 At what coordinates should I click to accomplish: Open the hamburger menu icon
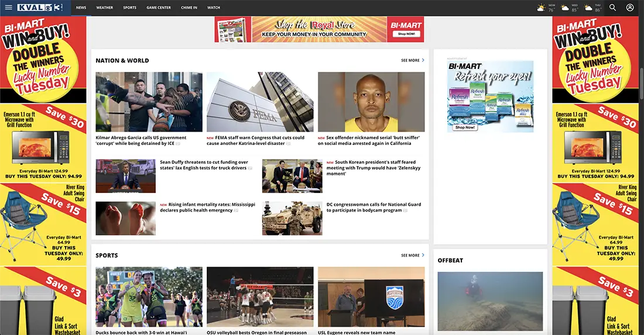[8, 8]
